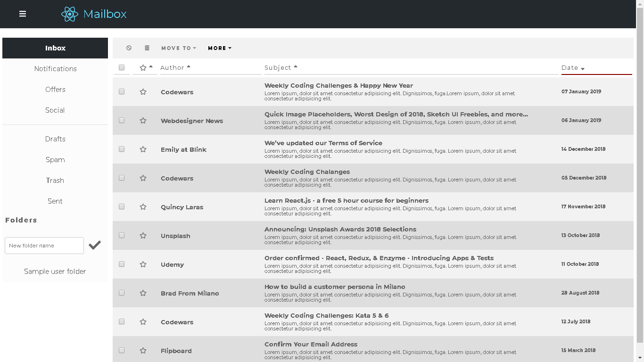Check the Webdesigner News email checkbox
This screenshot has height=362, width=644.
pyautogui.click(x=122, y=120)
